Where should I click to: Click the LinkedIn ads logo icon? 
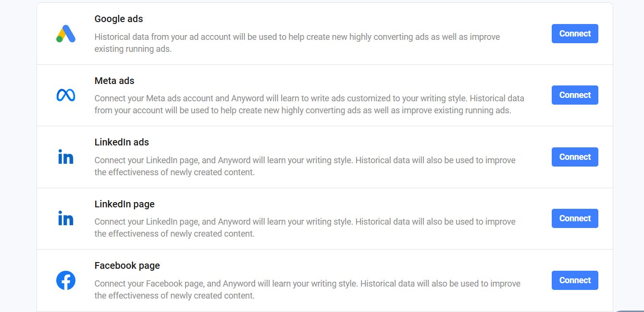(66, 157)
